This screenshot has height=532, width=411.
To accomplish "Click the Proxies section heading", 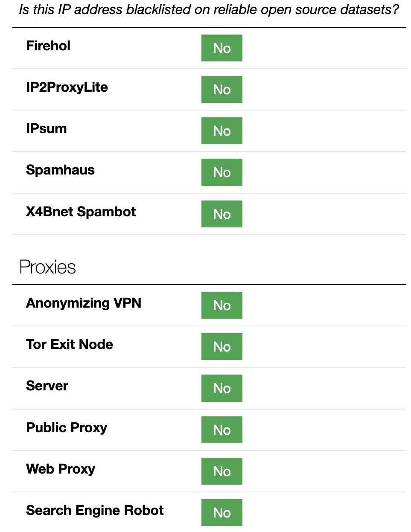I will [47, 267].
